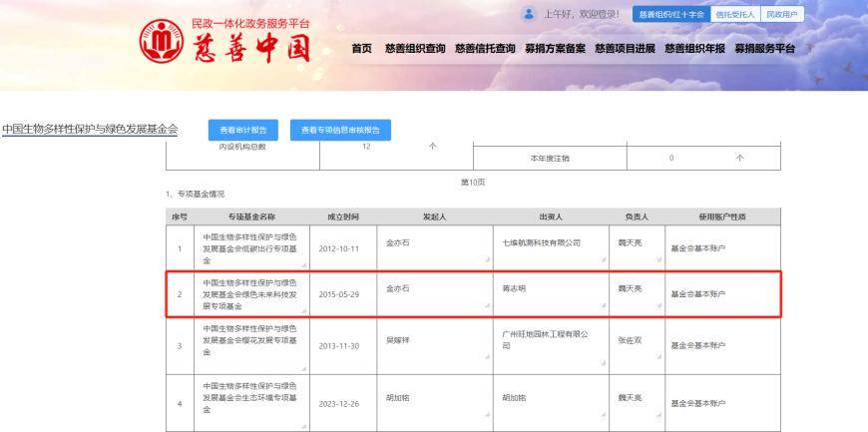Open the 首页 menu item
The height and width of the screenshot is (432, 868).
[362, 49]
